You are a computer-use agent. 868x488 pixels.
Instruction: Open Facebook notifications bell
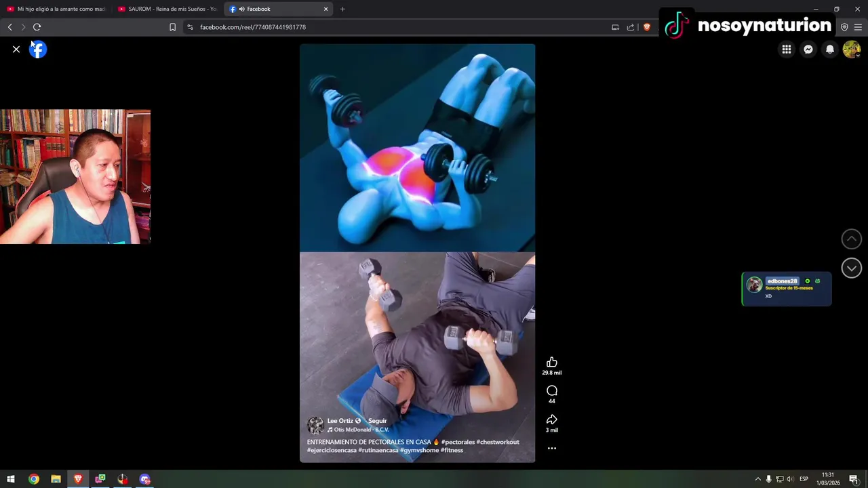[x=830, y=49]
